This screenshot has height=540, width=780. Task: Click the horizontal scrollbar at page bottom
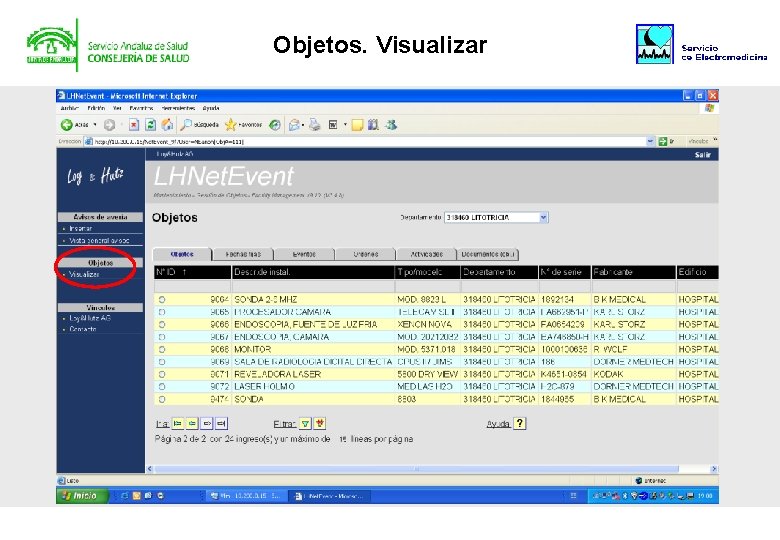pyautogui.click(x=416, y=469)
